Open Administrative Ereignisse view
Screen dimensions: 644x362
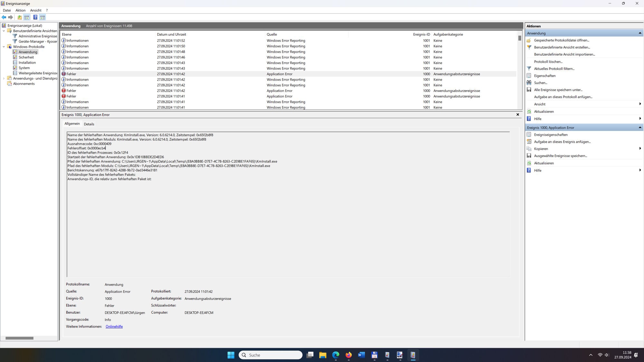point(38,36)
